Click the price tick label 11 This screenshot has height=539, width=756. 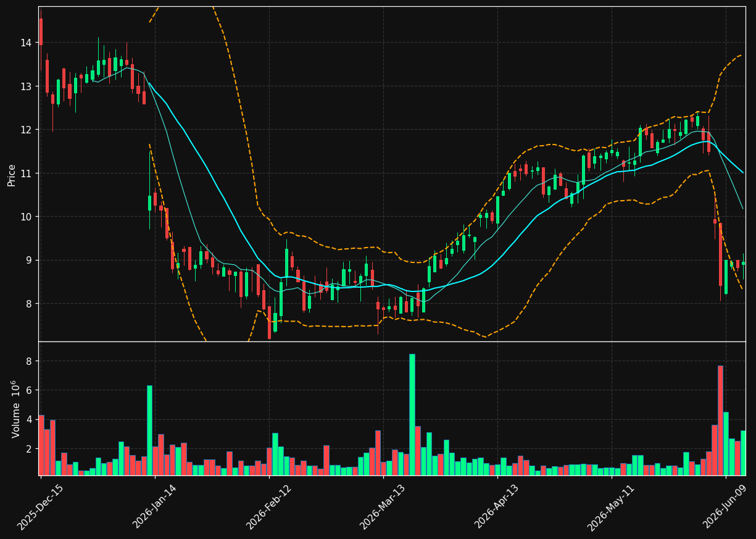click(x=26, y=173)
